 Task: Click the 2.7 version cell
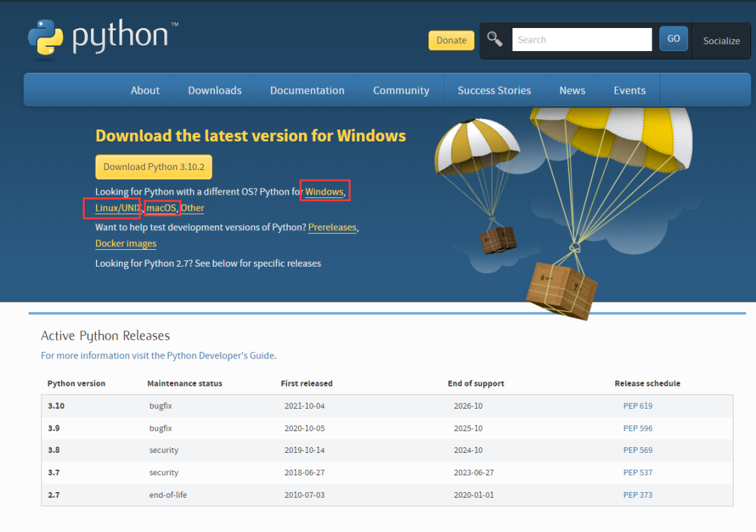click(53, 495)
